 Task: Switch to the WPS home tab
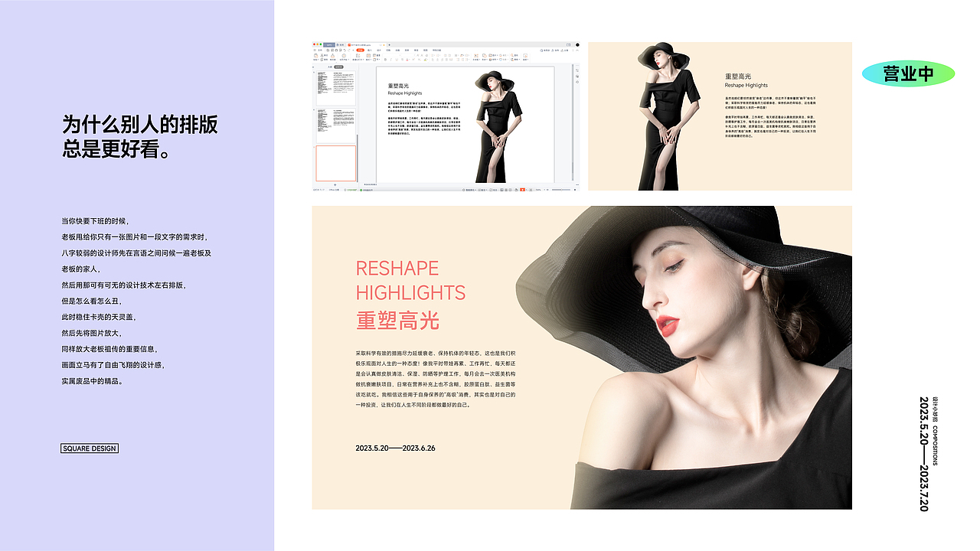point(329,44)
